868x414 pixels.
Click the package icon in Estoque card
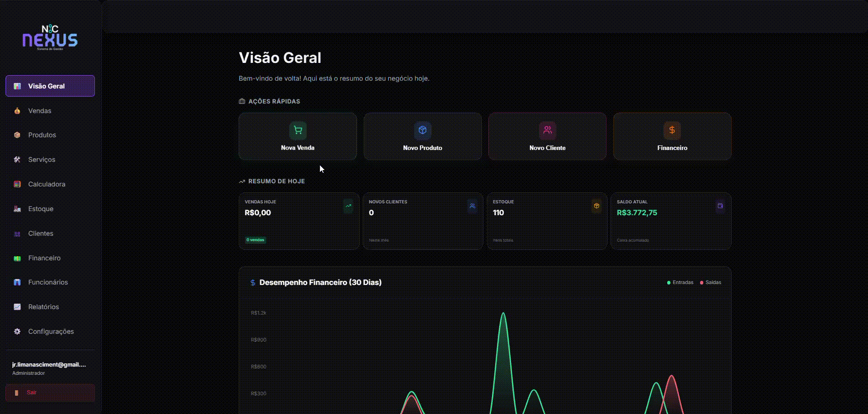596,206
